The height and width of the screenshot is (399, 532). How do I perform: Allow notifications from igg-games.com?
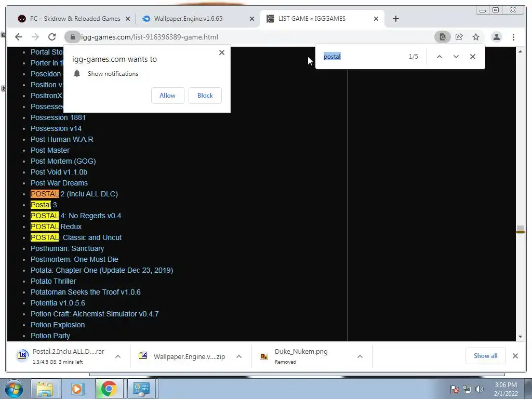[x=168, y=96]
